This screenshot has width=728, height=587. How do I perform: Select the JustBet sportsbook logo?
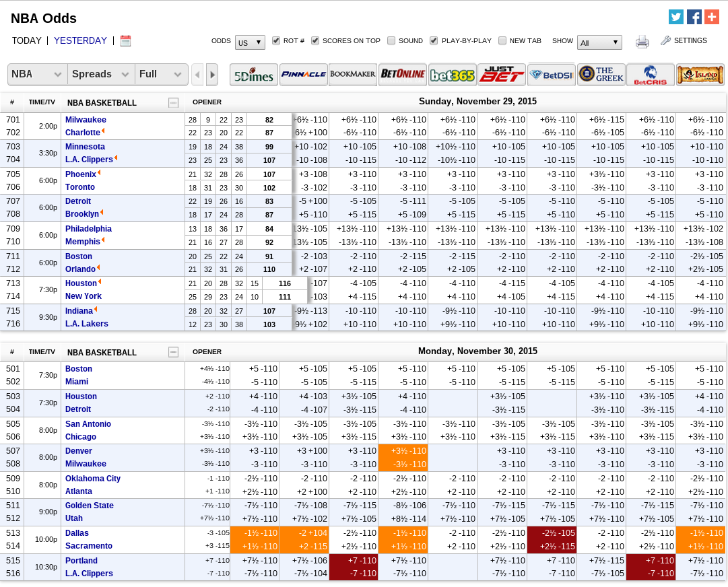(x=502, y=75)
